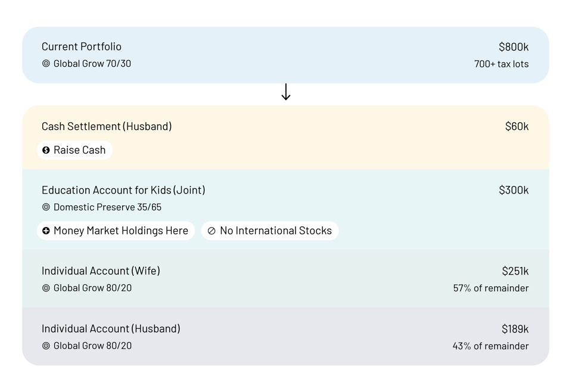The width and height of the screenshot is (572, 392).
Task: Click the target icon in the Husband individual account row
Action: click(46, 346)
